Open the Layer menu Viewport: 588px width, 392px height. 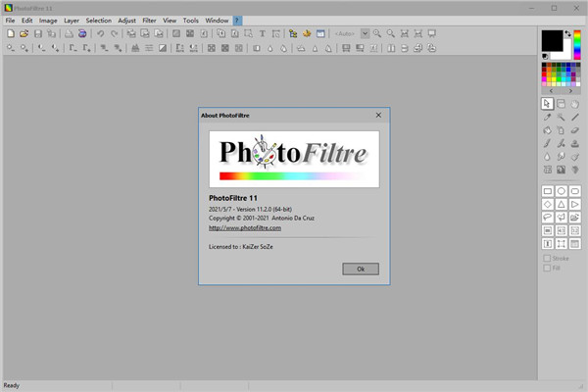(x=73, y=20)
